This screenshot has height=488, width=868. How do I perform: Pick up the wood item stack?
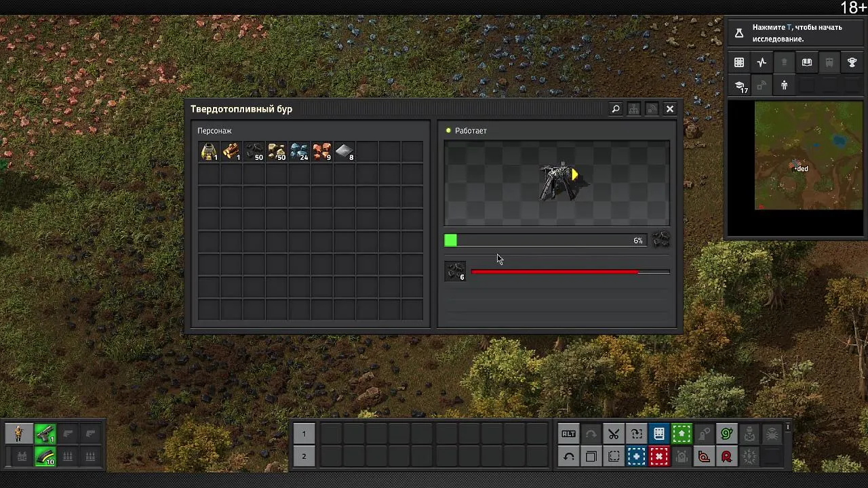point(231,152)
